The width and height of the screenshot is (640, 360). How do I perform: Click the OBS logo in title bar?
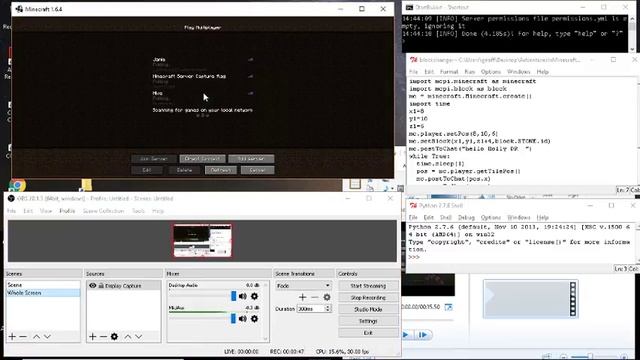(x=11, y=198)
